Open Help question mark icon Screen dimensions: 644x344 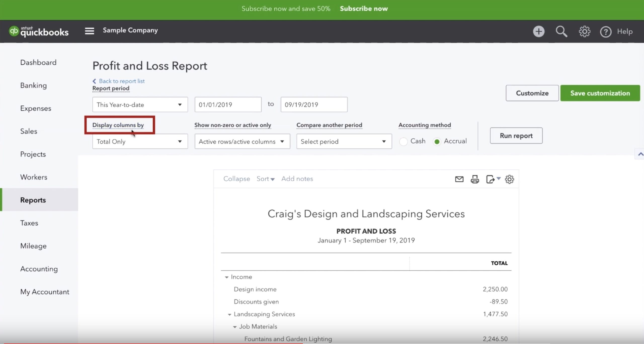pos(606,32)
